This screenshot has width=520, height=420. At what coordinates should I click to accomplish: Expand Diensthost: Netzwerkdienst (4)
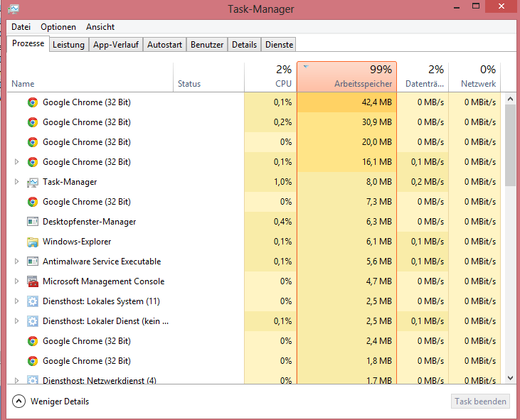click(16, 380)
